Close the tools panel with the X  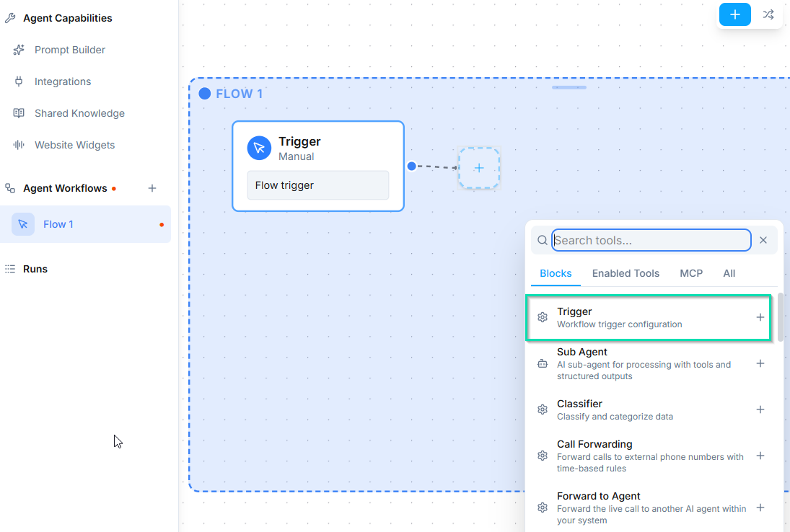coord(763,240)
